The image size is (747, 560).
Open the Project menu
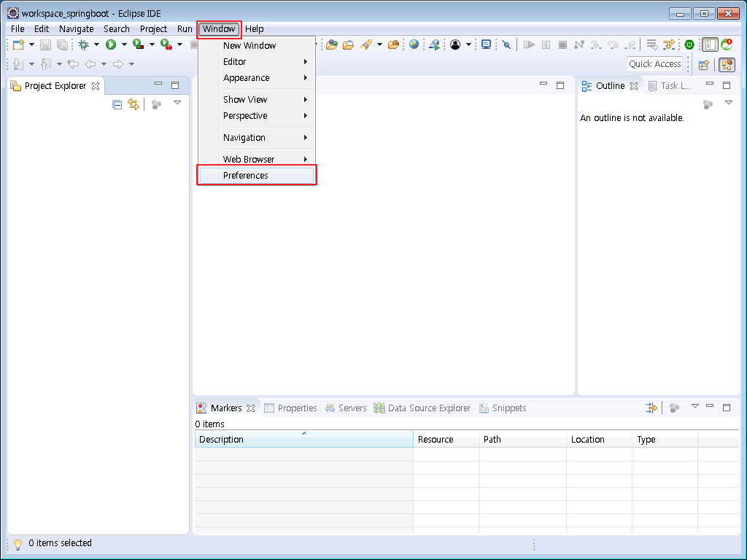tap(153, 29)
